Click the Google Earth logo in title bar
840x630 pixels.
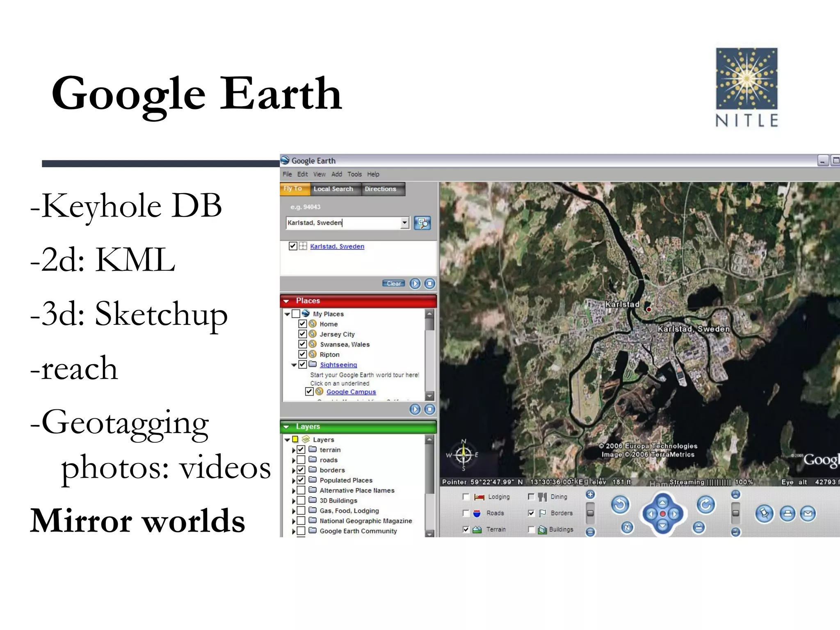click(x=285, y=160)
